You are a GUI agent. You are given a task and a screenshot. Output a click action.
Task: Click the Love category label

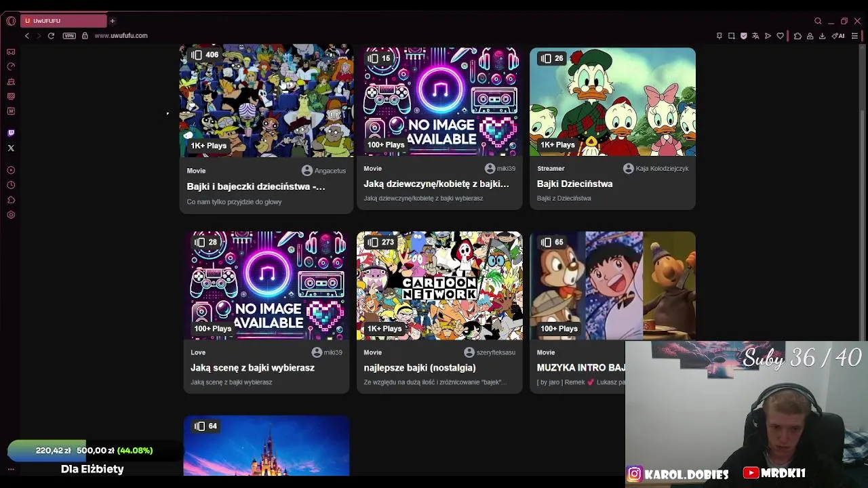tap(198, 352)
